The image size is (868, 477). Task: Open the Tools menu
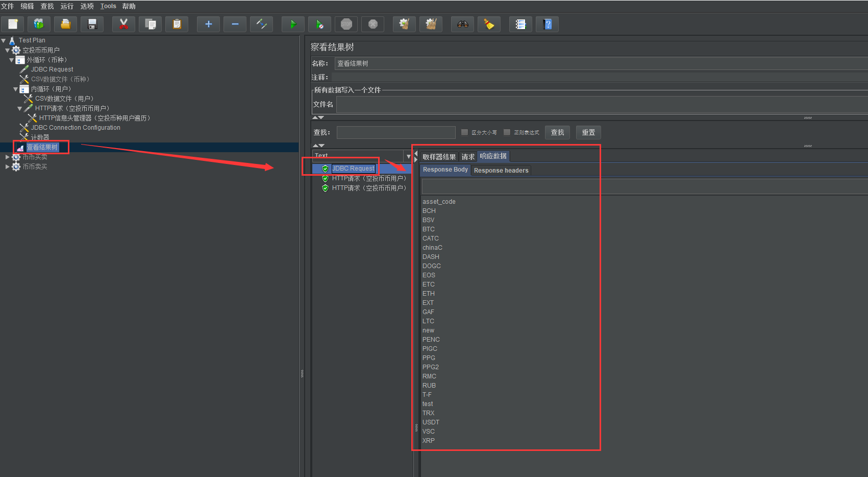click(108, 6)
